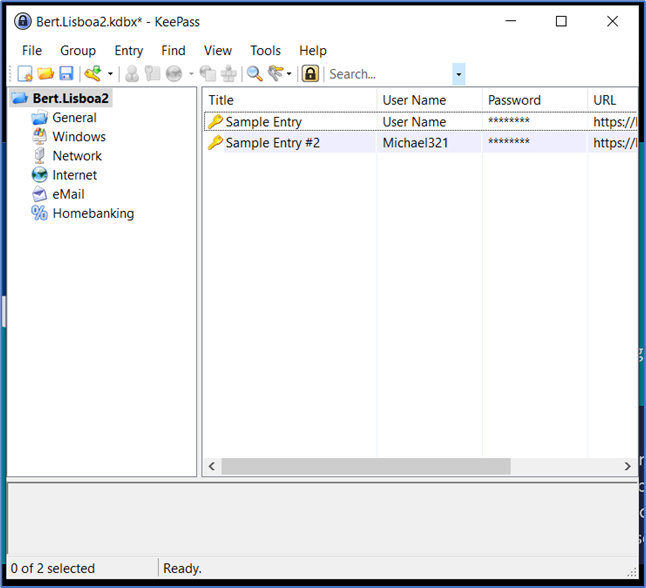The width and height of the screenshot is (646, 588).
Task: Open the Tools menu
Action: point(266,51)
